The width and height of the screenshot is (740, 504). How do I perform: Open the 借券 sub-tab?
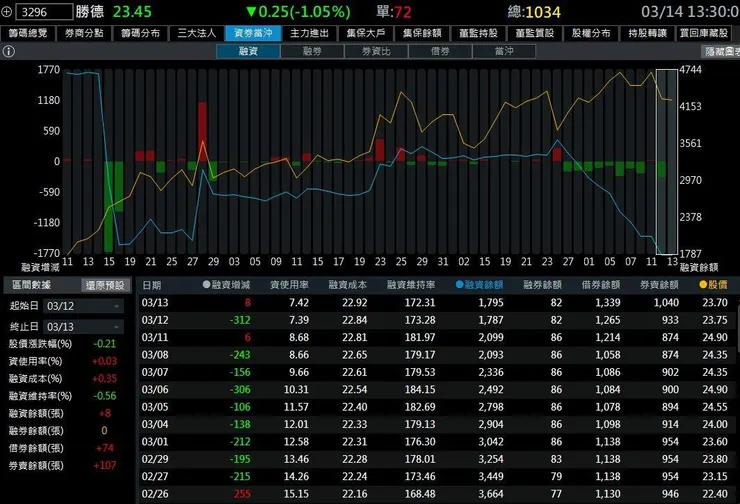440,51
